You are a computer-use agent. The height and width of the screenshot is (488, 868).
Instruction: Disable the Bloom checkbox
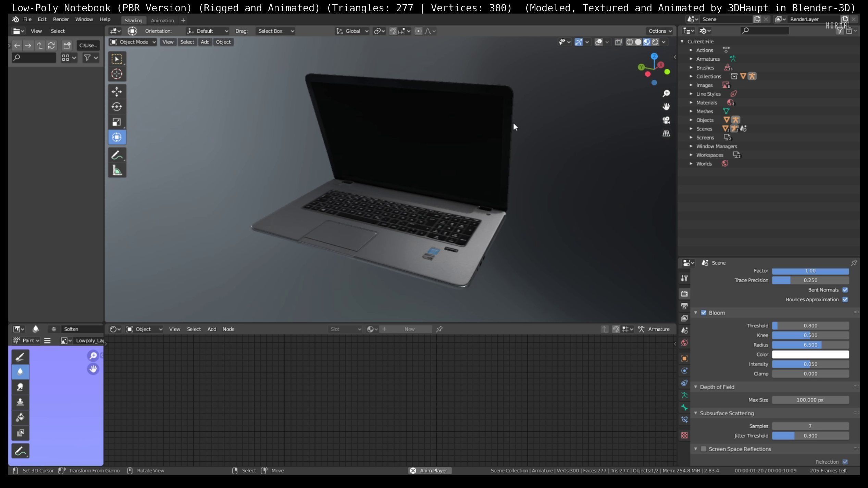pyautogui.click(x=703, y=313)
